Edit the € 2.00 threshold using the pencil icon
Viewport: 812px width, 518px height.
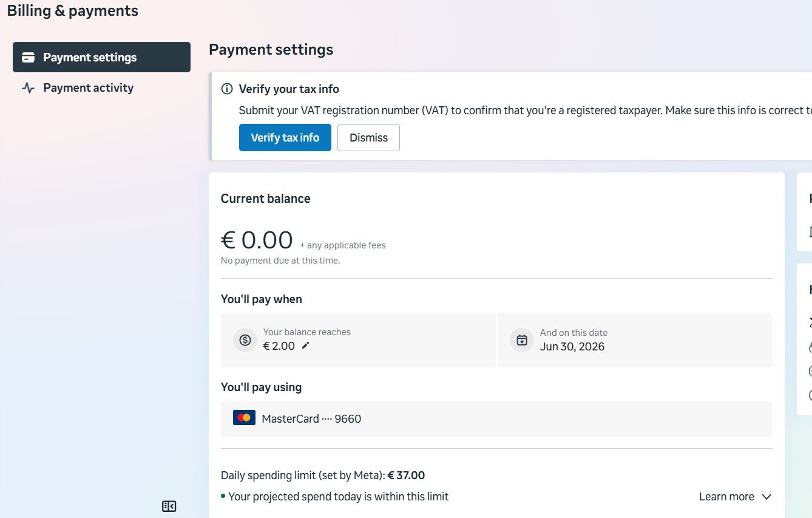coord(305,346)
